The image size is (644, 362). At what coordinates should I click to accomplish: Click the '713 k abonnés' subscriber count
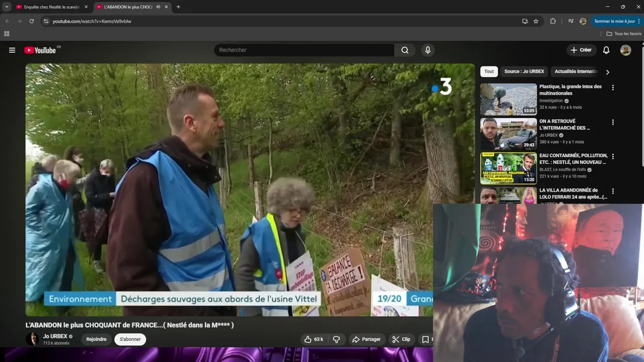click(x=56, y=343)
